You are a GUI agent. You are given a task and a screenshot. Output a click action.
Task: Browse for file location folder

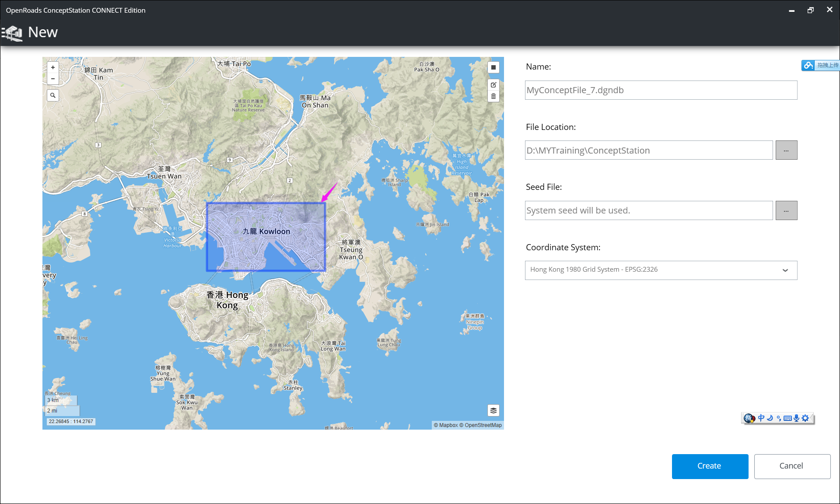(786, 150)
